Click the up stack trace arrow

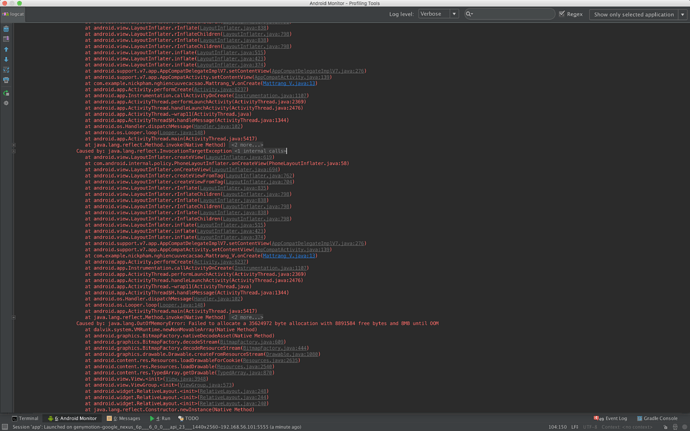6,49
